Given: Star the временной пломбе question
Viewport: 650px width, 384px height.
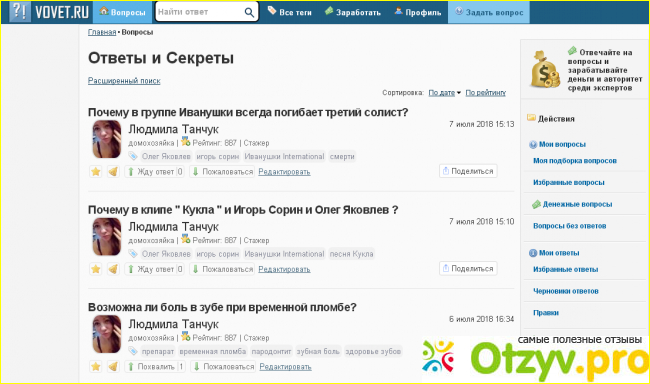Looking at the screenshot, I should [x=96, y=367].
